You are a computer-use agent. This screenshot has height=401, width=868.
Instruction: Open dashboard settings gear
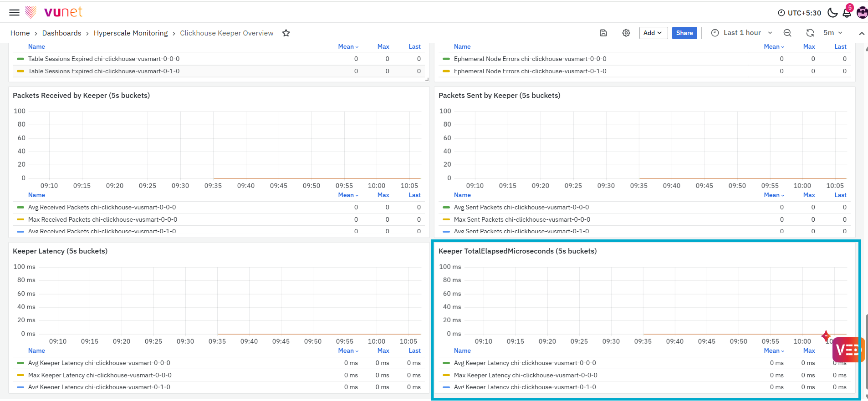(x=626, y=33)
